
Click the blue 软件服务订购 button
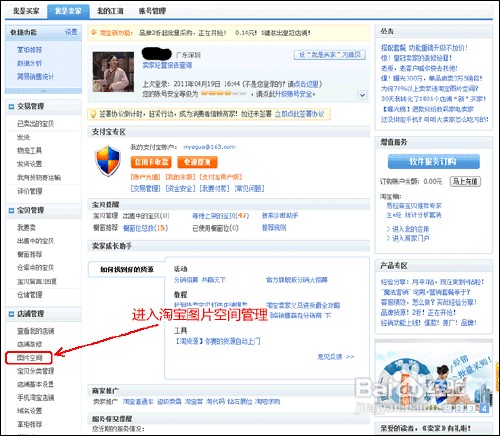[x=434, y=162]
